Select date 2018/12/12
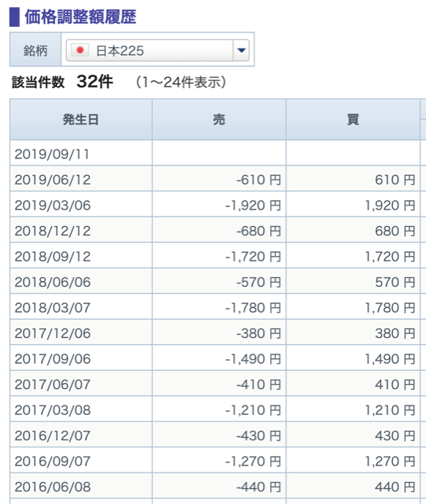426x504 pixels. coord(53,231)
